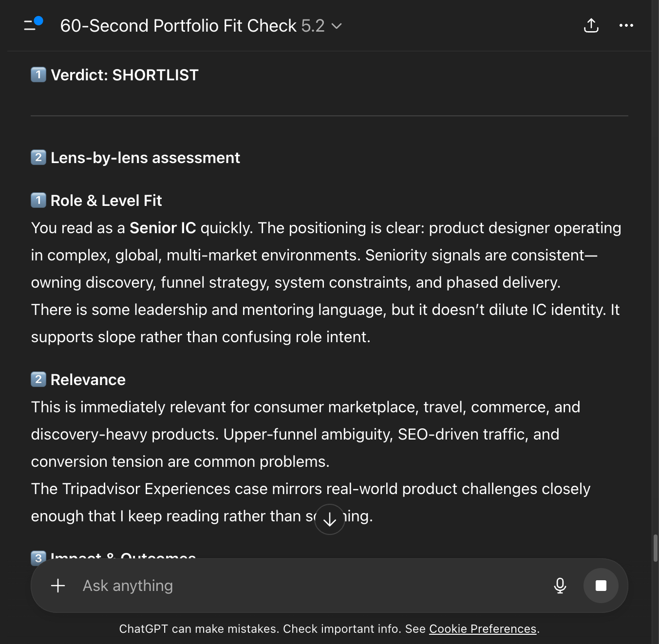Click the "Relevance" section heading text
The width and height of the screenshot is (659, 644).
tap(88, 380)
